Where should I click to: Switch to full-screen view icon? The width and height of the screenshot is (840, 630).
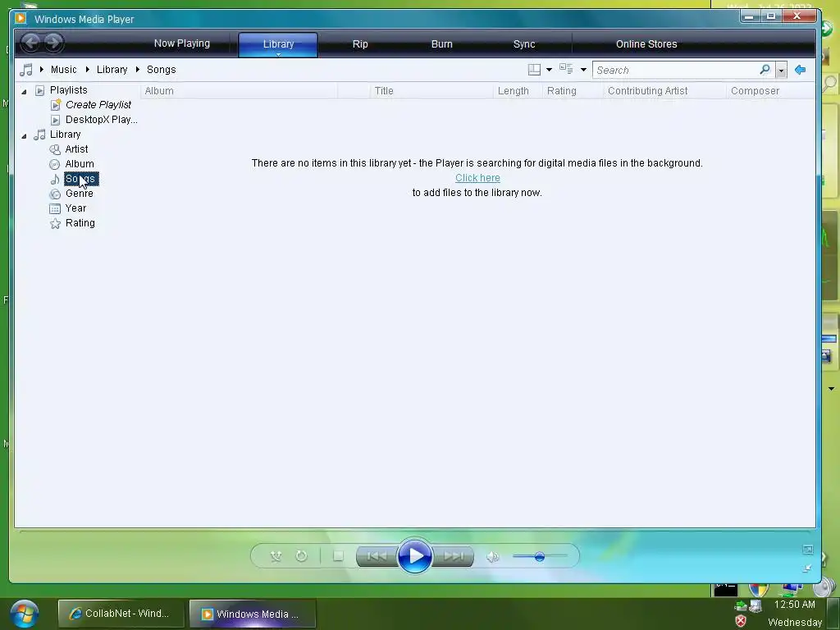pyautogui.click(x=807, y=550)
